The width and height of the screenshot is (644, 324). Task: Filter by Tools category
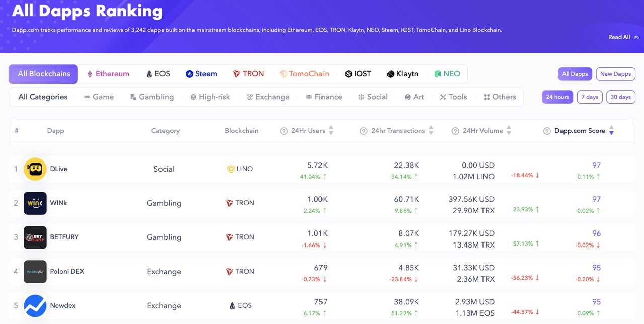point(453,97)
